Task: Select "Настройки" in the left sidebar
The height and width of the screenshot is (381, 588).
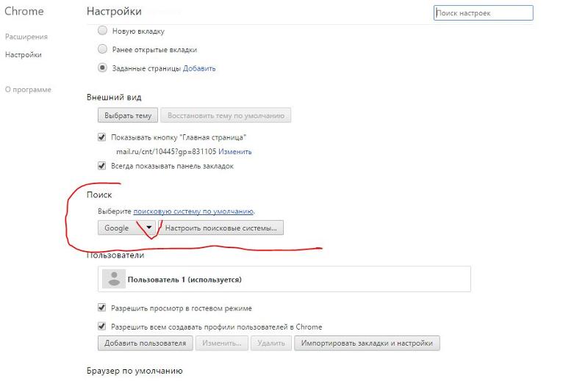Action: coord(24,54)
